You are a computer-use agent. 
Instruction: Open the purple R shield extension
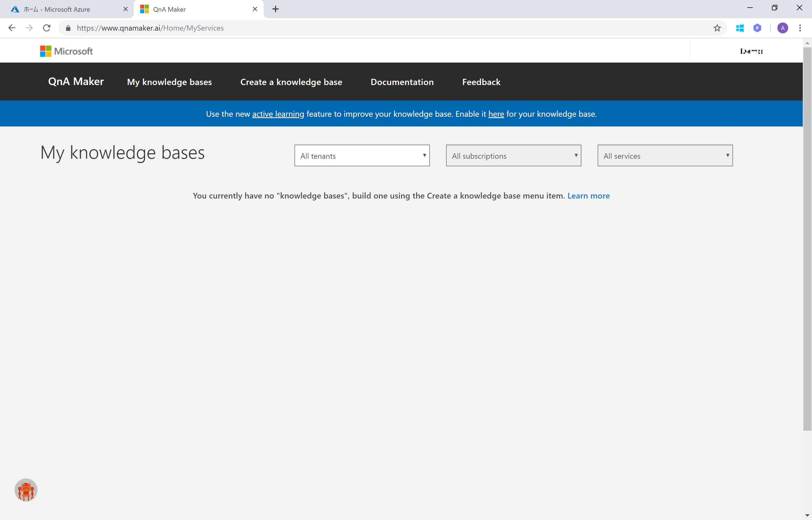[x=757, y=28]
